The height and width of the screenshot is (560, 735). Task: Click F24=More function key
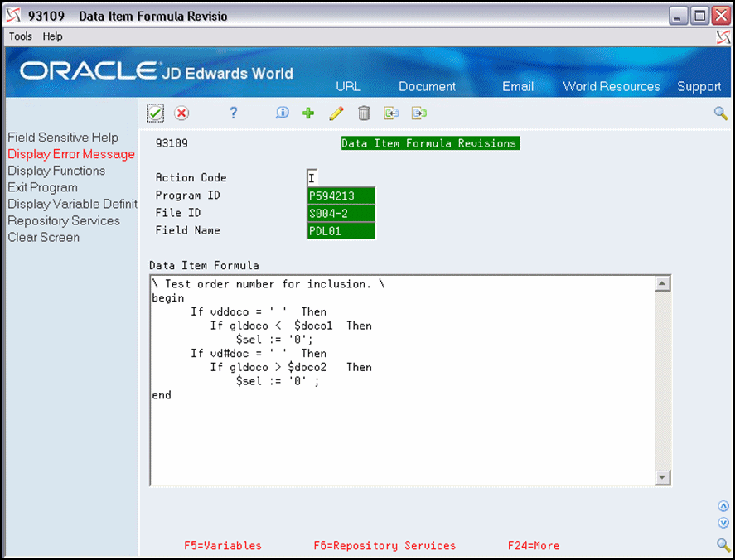coord(534,545)
